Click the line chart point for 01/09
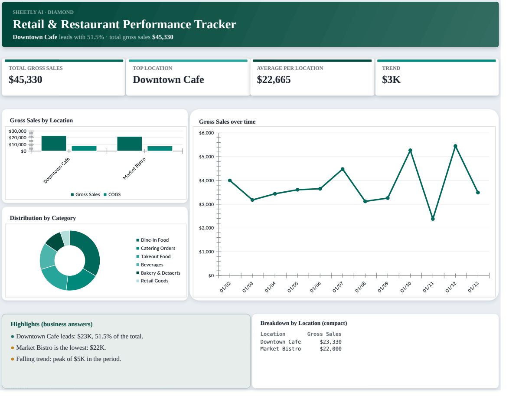 tap(388, 198)
